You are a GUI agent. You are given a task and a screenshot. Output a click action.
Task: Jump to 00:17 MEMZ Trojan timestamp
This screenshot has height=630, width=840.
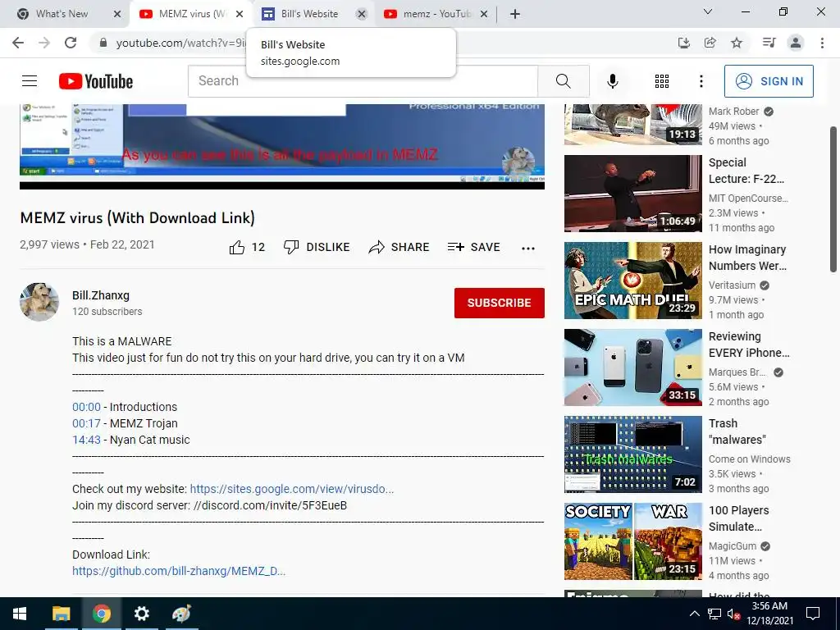(87, 423)
